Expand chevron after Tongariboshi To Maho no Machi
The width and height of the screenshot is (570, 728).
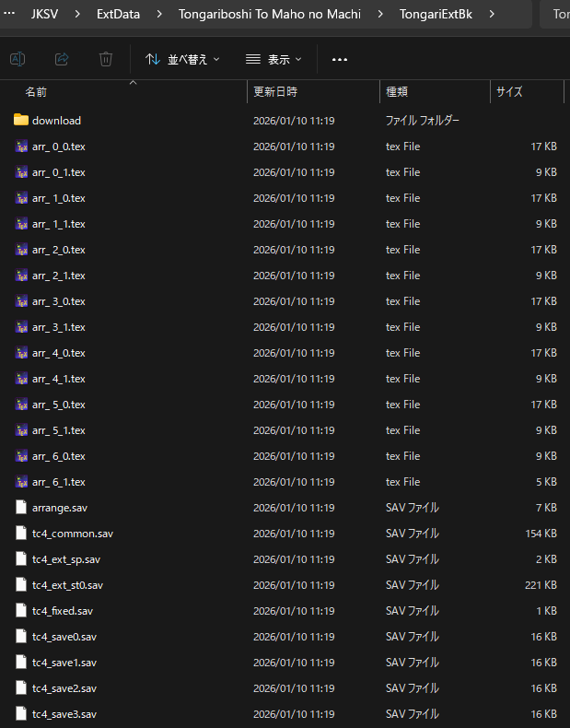380,14
